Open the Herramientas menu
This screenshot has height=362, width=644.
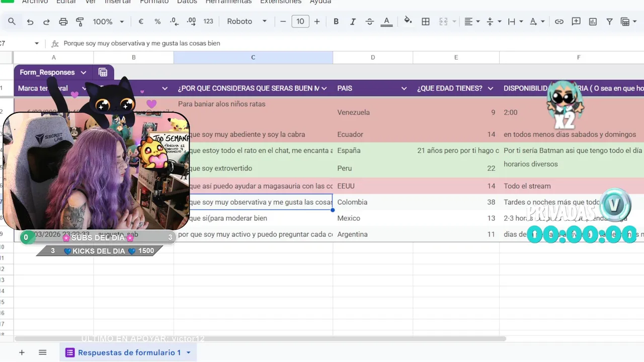coord(228,2)
